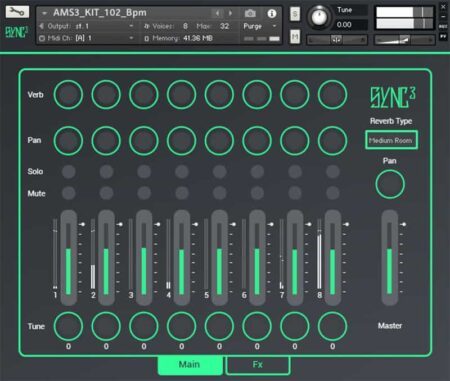Open the wrench instrument edit tool
Image resolution: width=450 pixels, height=381 pixels.
(17, 12)
